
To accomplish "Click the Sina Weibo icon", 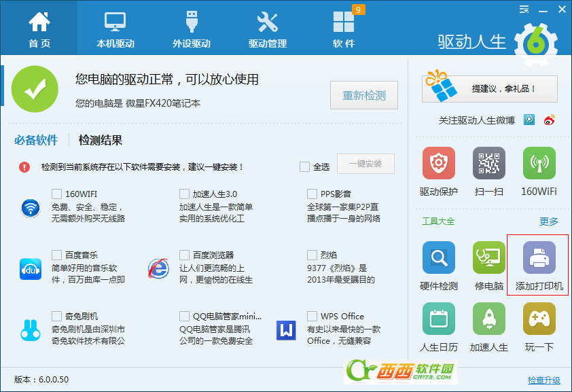I will [x=550, y=120].
